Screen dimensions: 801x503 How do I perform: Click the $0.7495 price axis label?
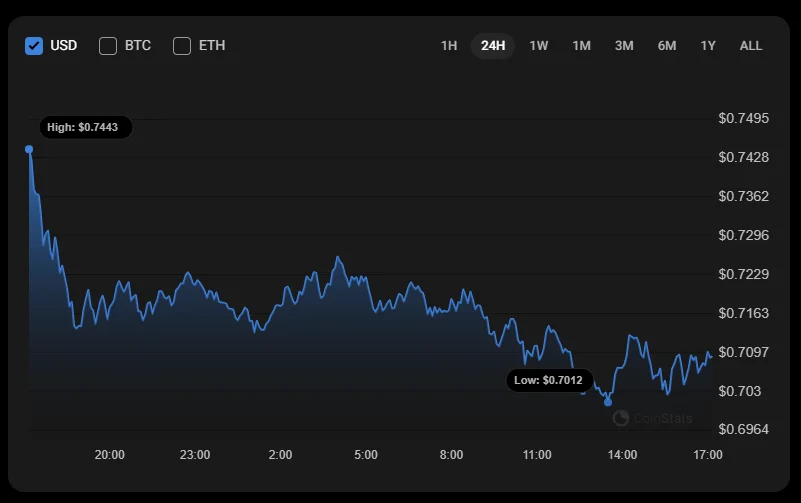744,118
